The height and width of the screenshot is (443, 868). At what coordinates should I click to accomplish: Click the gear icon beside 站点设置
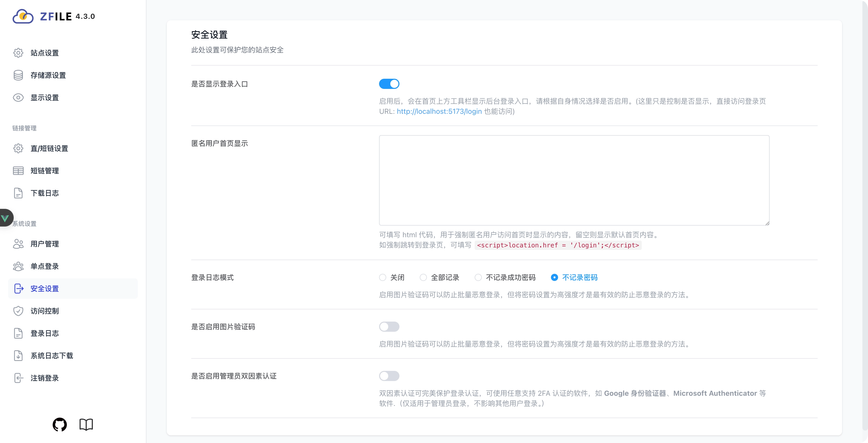tap(18, 53)
